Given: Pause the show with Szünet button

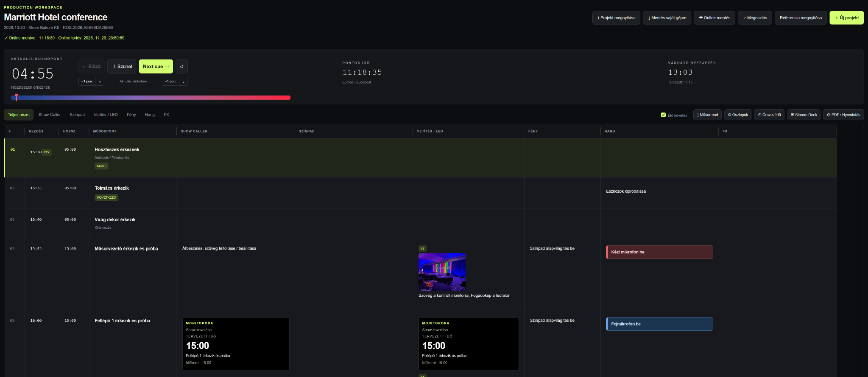Looking at the screenshot, I should click(x=122, y=67).
